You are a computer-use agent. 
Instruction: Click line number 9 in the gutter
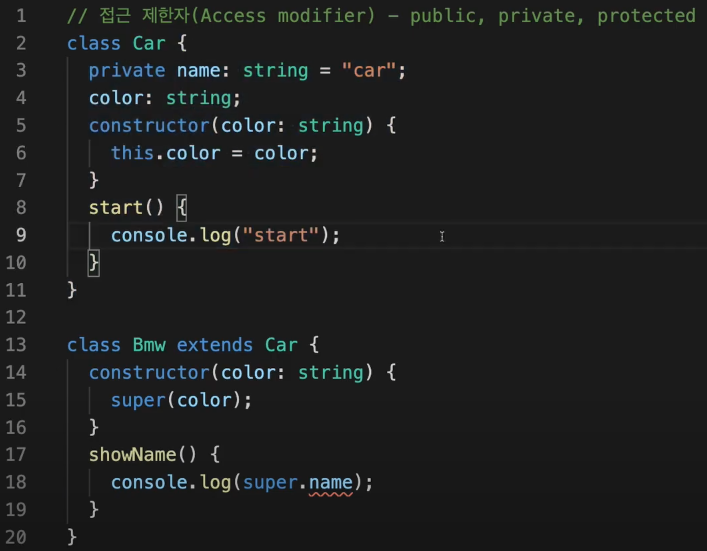tap(21, 235)
